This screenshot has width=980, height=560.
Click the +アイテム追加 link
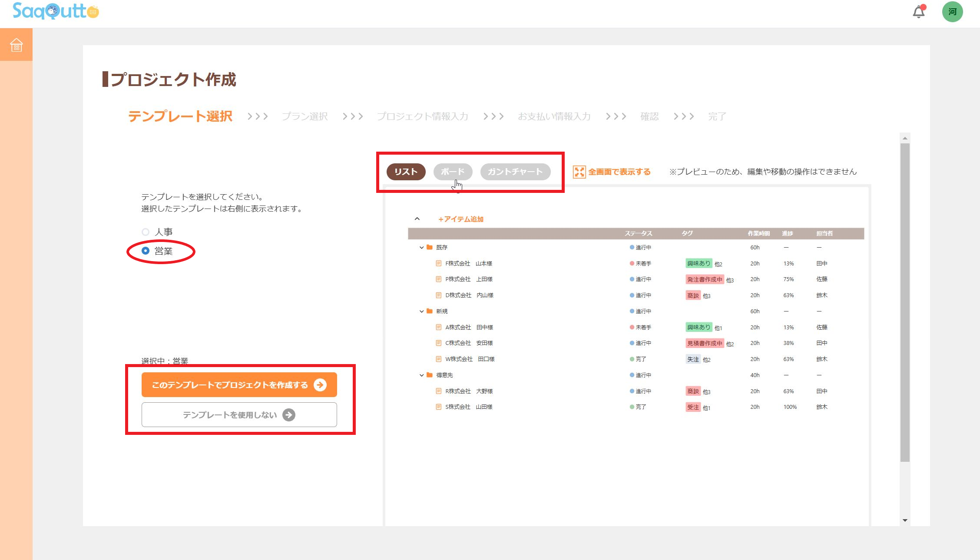[461, 219]
